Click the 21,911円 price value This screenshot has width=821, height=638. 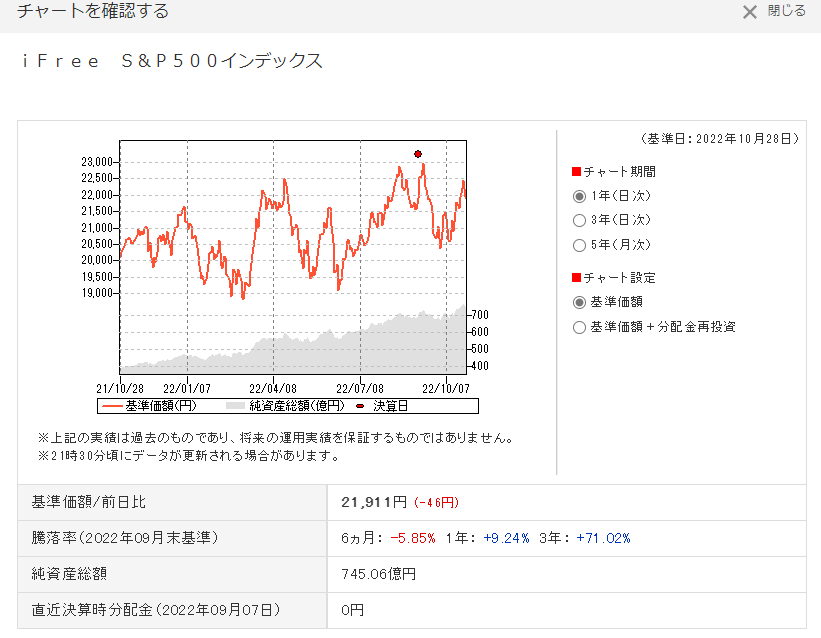coord(374,502)
